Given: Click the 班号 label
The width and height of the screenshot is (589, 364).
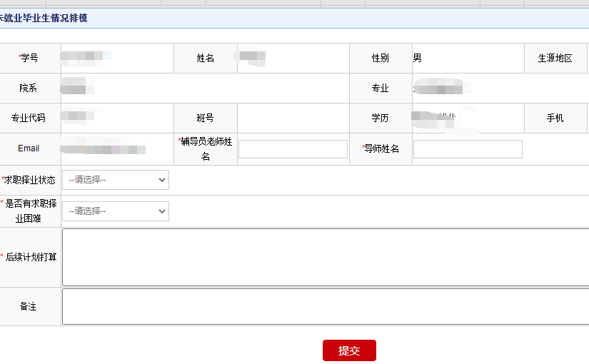Looking at the screenshot, I should point(206,118).
